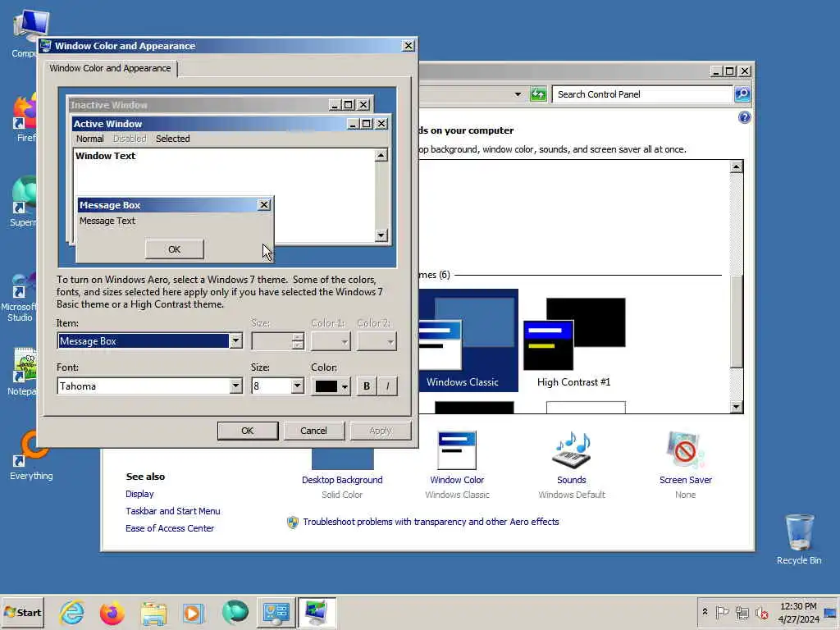This screenshot has height=630, width=840.
Task: Open Taskbar and Start Menu link
Action: click(x=172, y=511)
